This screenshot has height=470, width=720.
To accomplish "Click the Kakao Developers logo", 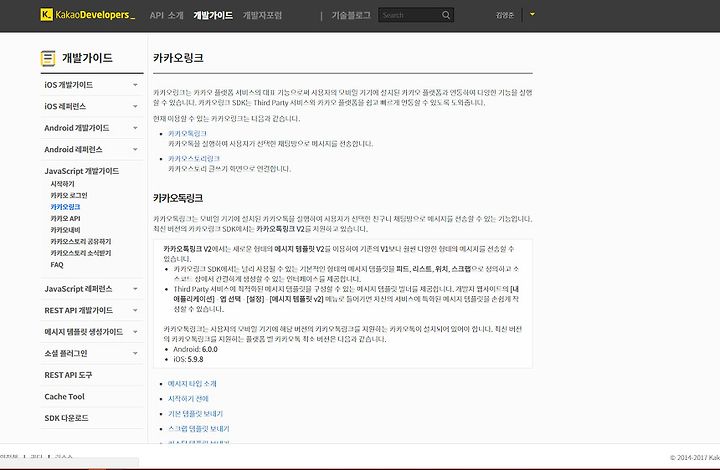I will coord(88,15).
